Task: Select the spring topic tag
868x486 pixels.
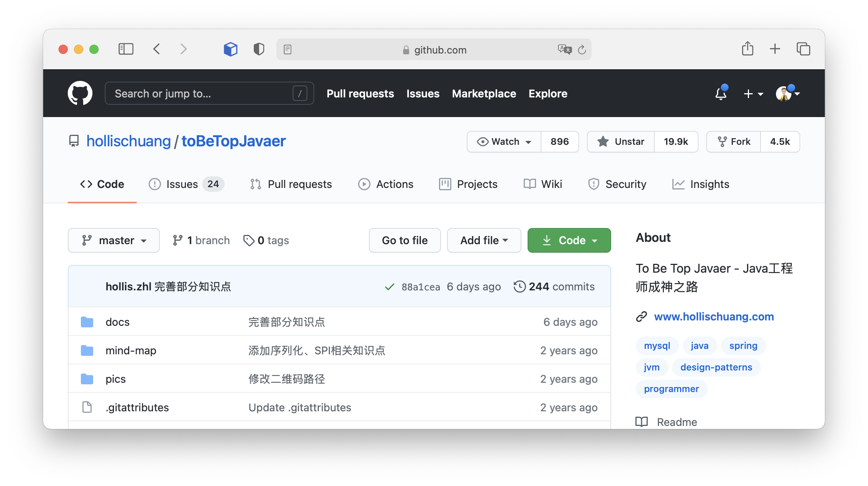Action: [743, 346]
